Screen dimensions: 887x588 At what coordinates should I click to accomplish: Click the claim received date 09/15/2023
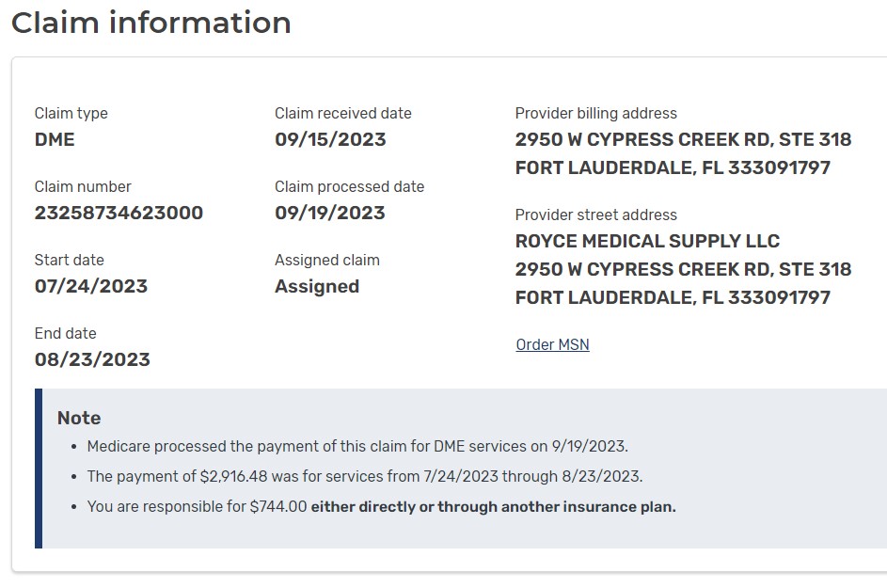click(x=330, y=139)
